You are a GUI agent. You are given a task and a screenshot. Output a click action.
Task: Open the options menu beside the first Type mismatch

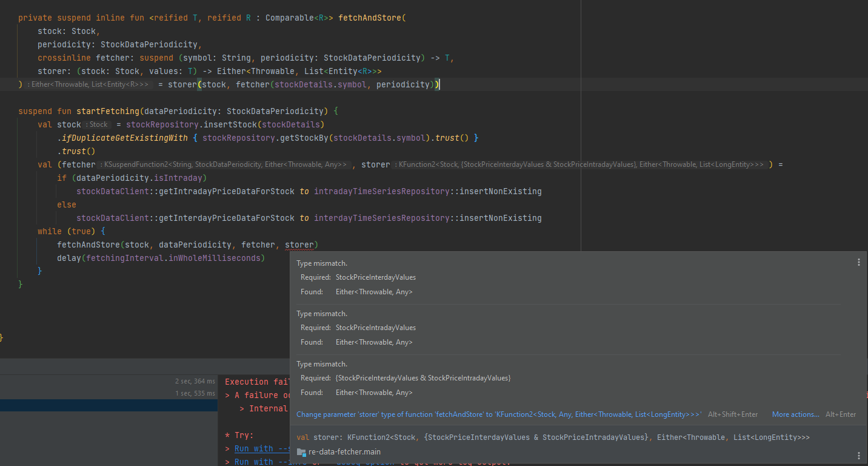click(858, 262)
